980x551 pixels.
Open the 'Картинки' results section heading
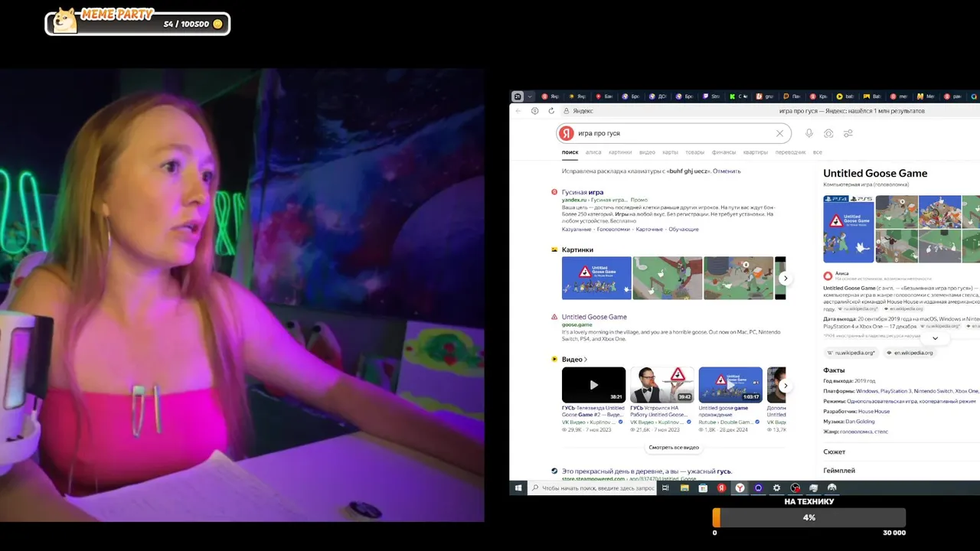pyautogui.click(x=577, y=249)
